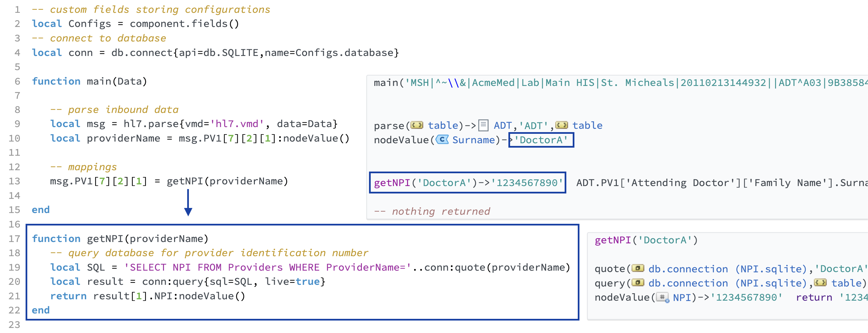This screenshot has width=868, height=333.
Task: Open the ADT link in parse result
Action: tap(502, 125)
